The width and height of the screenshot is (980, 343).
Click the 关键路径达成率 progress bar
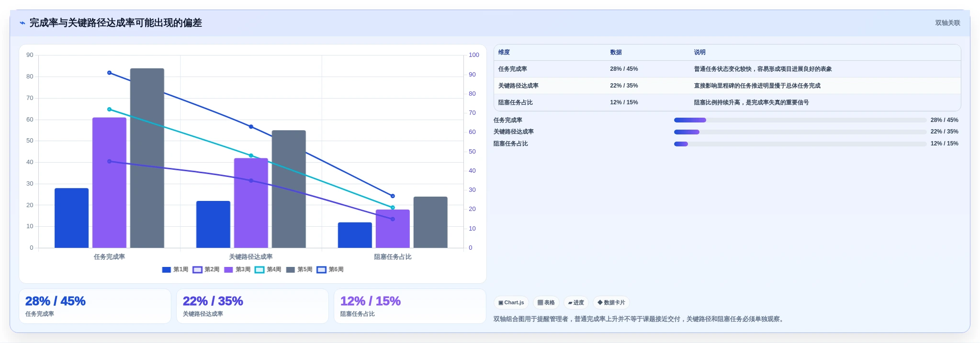[800, 132]
